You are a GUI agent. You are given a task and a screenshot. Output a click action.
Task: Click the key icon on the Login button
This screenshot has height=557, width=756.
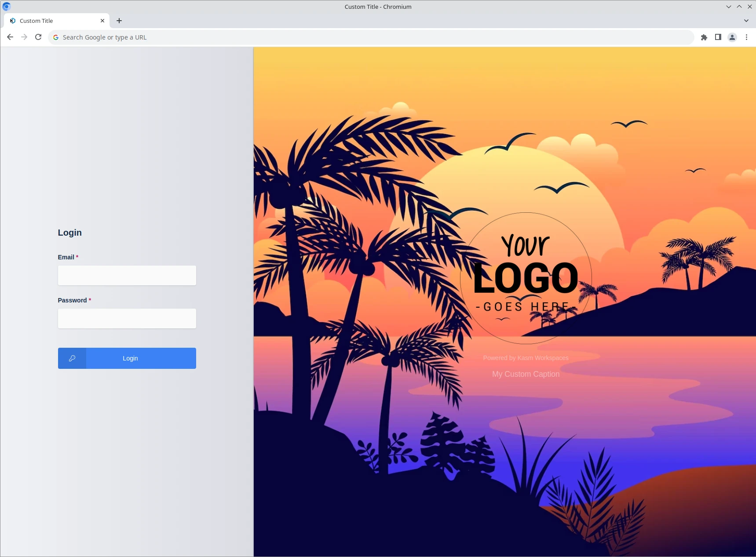(72, 358)
